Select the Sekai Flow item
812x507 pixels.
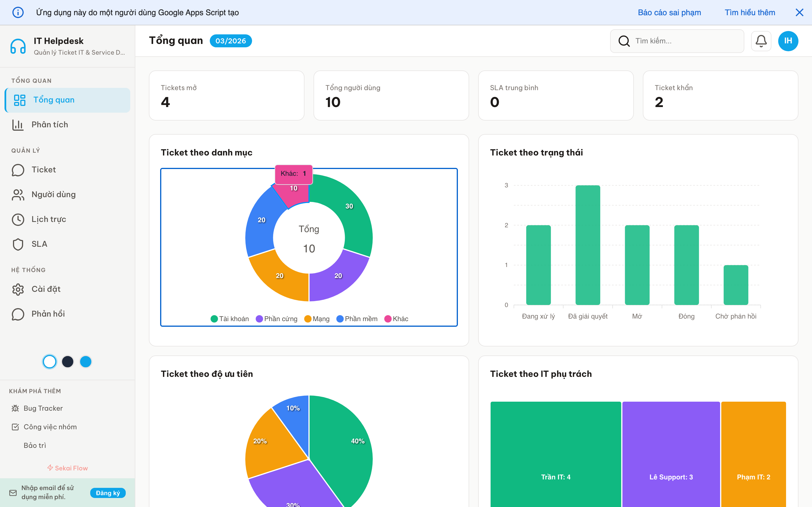tap(67, 468)
